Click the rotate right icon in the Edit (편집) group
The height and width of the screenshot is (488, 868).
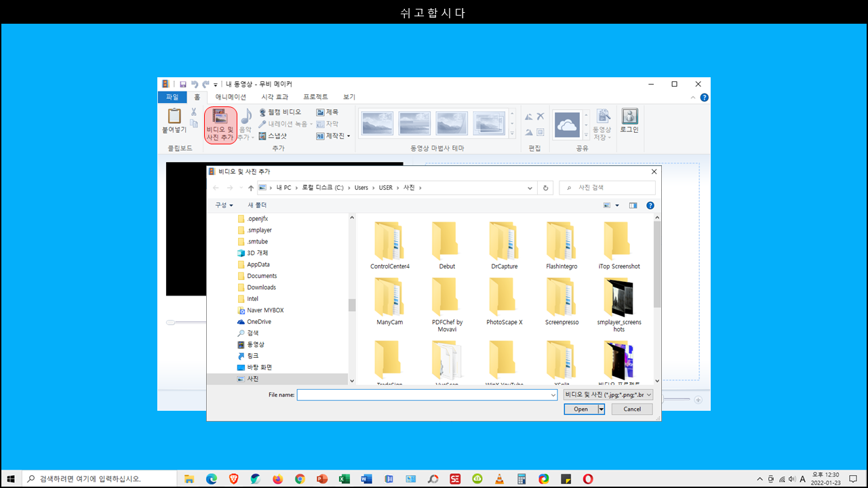pyautogui.click(x=529, y=132)
